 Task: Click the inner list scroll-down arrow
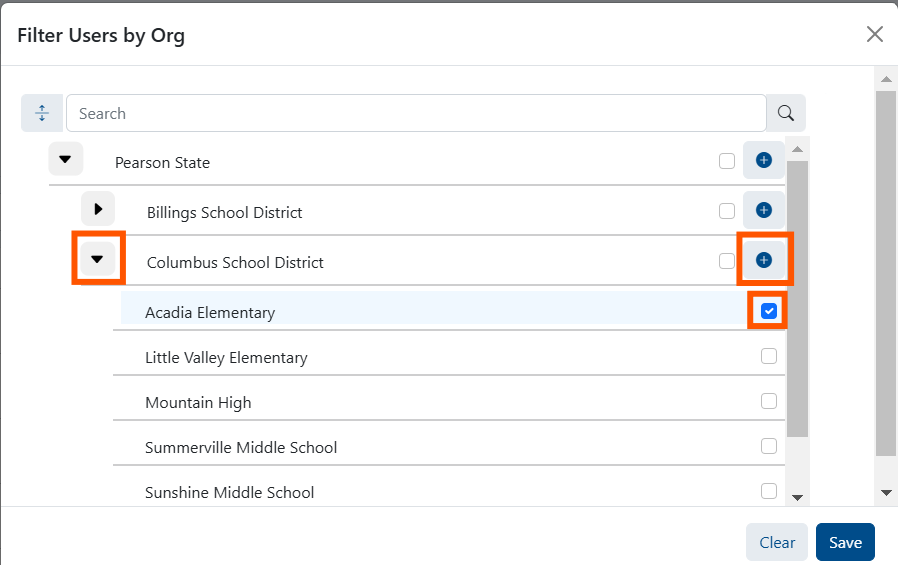tap(797, 497)
